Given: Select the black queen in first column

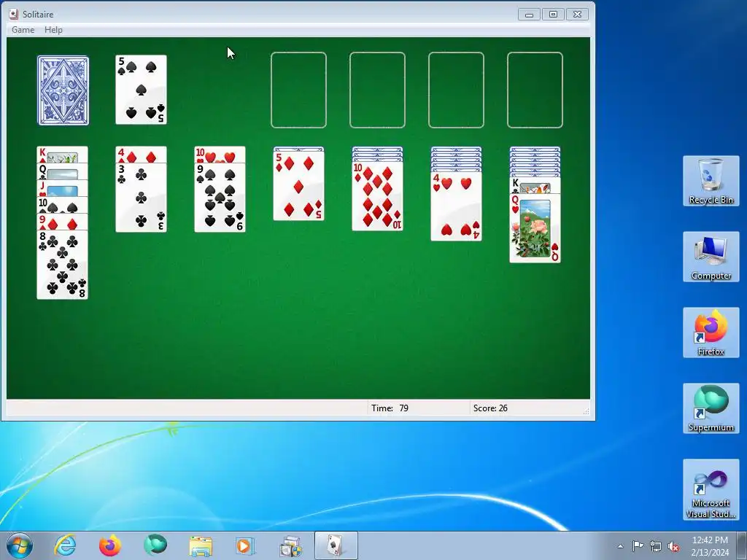Looking at the screenshot, I should click(63, 171).
